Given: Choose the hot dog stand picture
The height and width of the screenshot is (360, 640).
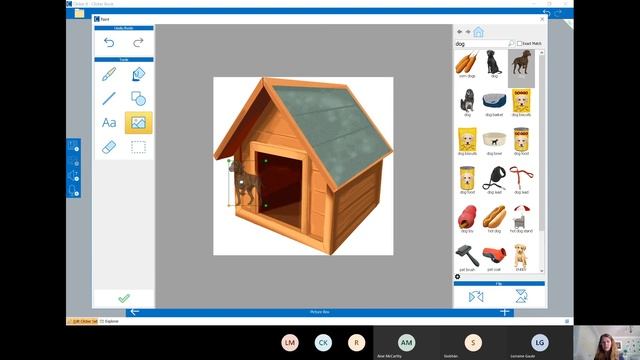Looking at the screenshot, I should (521, 219).
